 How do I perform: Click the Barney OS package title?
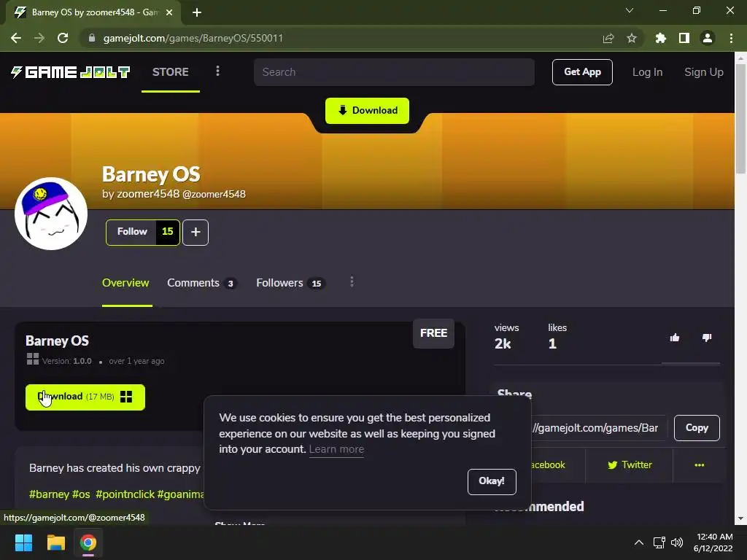click(57, 341)
